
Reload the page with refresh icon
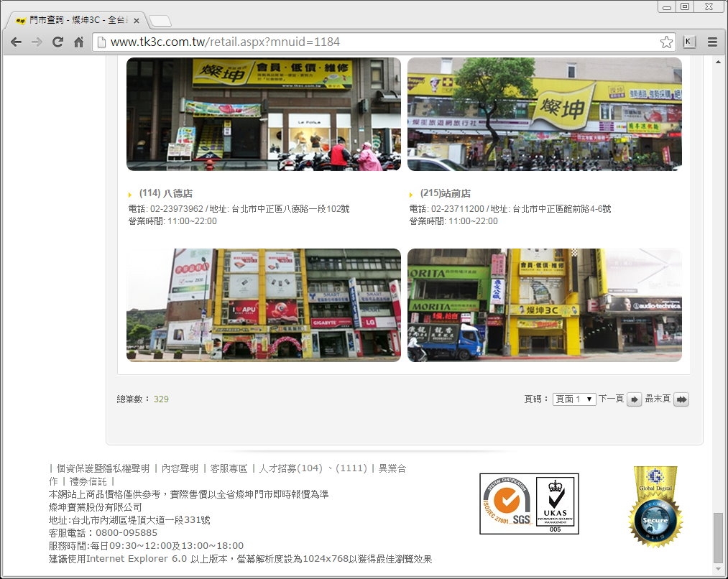click(x=57, y=42)
